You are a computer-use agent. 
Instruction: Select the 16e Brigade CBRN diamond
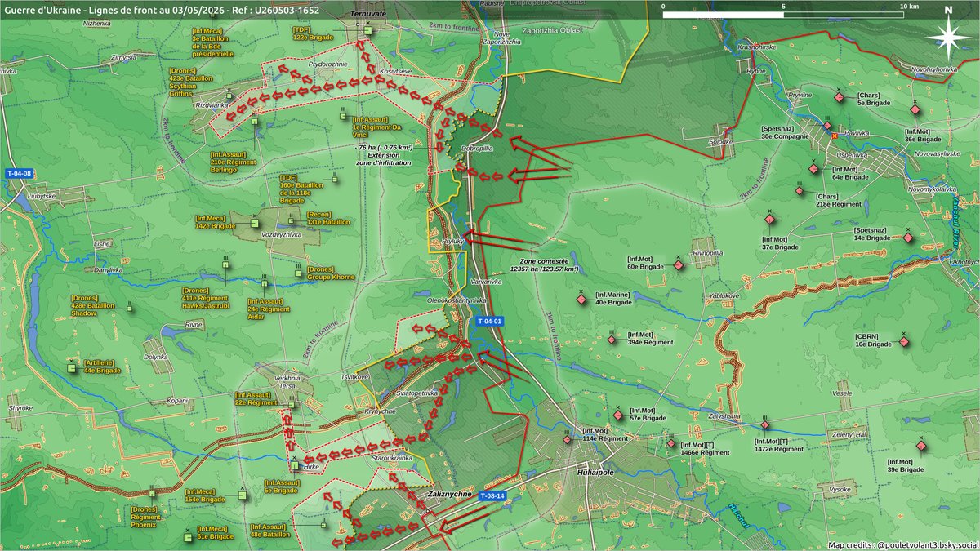click(905, 341)
